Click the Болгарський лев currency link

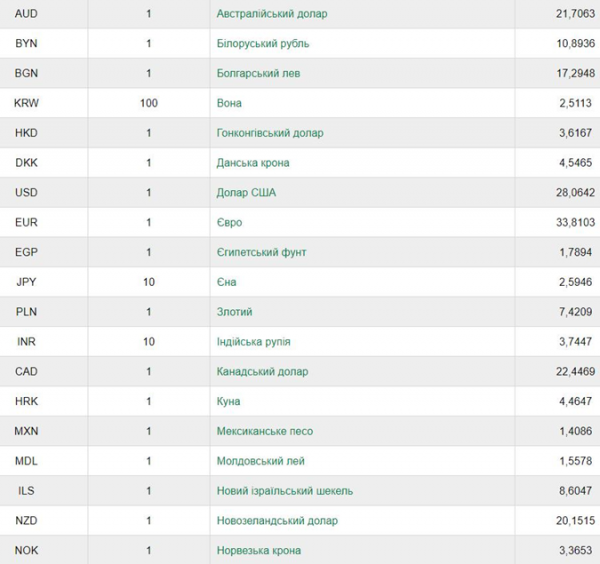pos(258,73)
